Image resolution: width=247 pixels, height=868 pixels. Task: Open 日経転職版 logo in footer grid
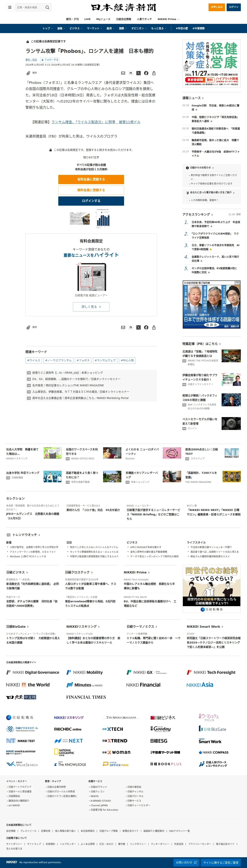(x=20, y=717)
